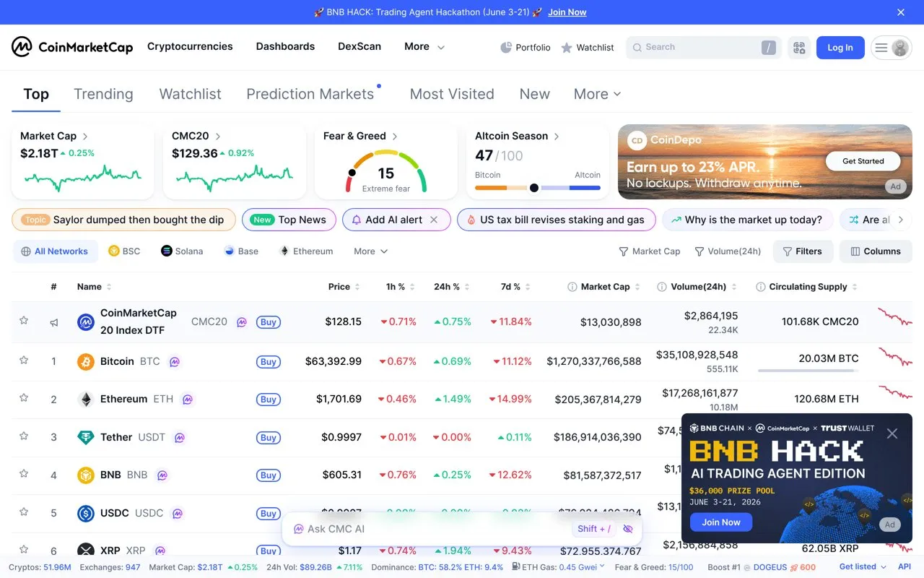The image size is (924, 578).
Task: Sort by the 24h % column header
Action: [x=452, y=287]
